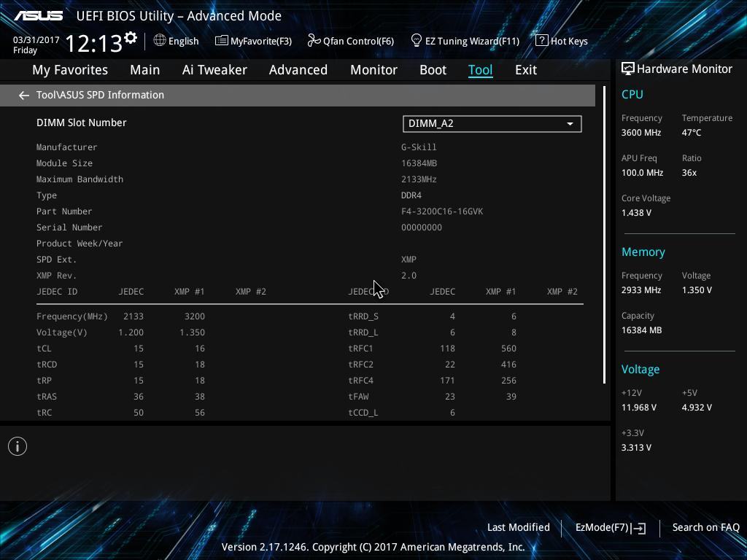Click the CPU heading in Hardware Monitor
This screenshot has height=560, width=747.
coord(632,94)
